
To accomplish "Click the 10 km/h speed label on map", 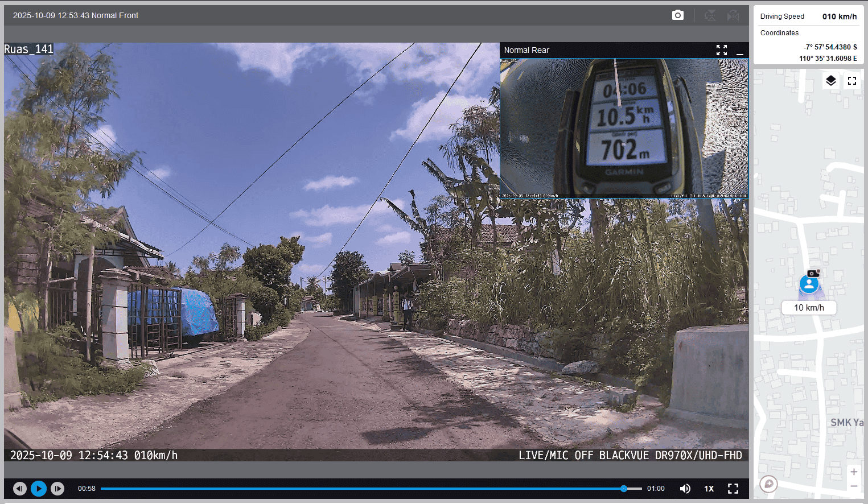I will click(x=809, y=308).
